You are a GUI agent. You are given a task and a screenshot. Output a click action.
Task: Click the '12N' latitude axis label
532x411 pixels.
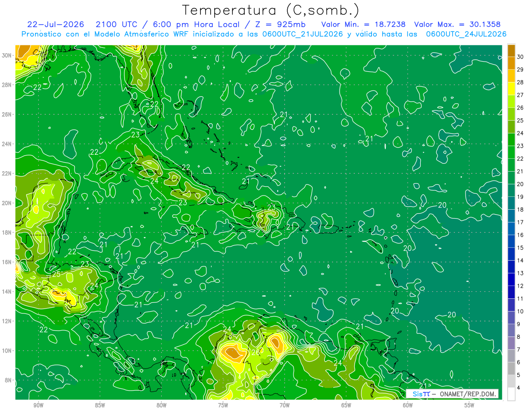point(8,321)
